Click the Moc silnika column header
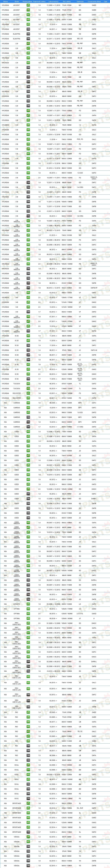 [x=67, y=1]
